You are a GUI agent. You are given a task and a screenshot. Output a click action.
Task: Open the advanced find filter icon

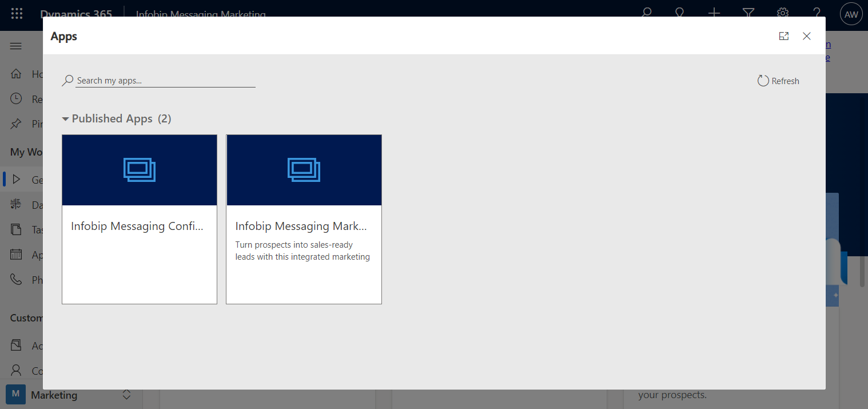coord(748,13)
